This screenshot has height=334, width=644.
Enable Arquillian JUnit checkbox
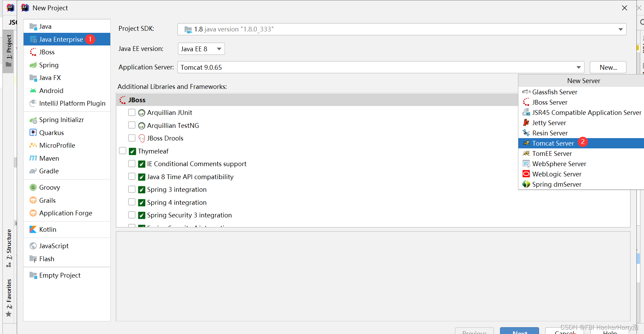pyautogui.click(x=132, y=112)
